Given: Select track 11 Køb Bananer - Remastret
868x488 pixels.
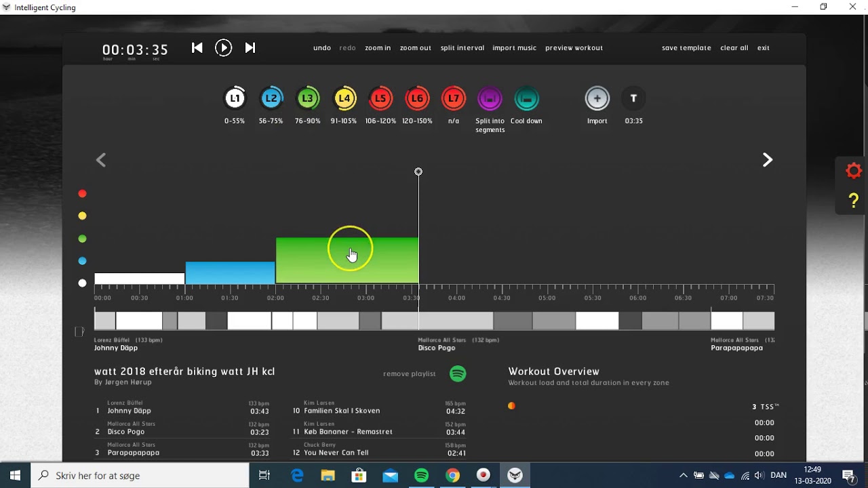Looking at the screenshot, I should (379, 428).
